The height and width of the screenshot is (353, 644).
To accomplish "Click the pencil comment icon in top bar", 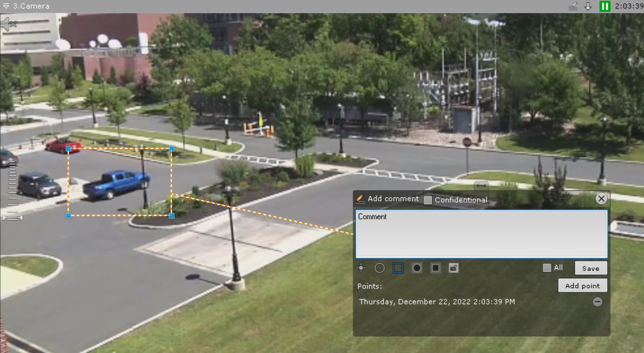I will tap(573, 6).
